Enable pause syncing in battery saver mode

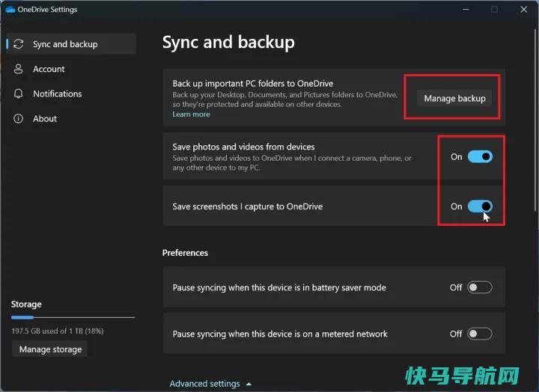(x=480, y=287)
